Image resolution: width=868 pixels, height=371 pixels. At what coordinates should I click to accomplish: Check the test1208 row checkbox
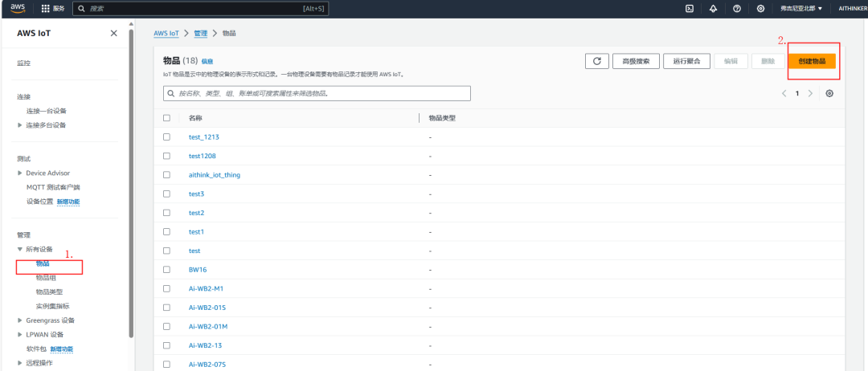[166, 156]
